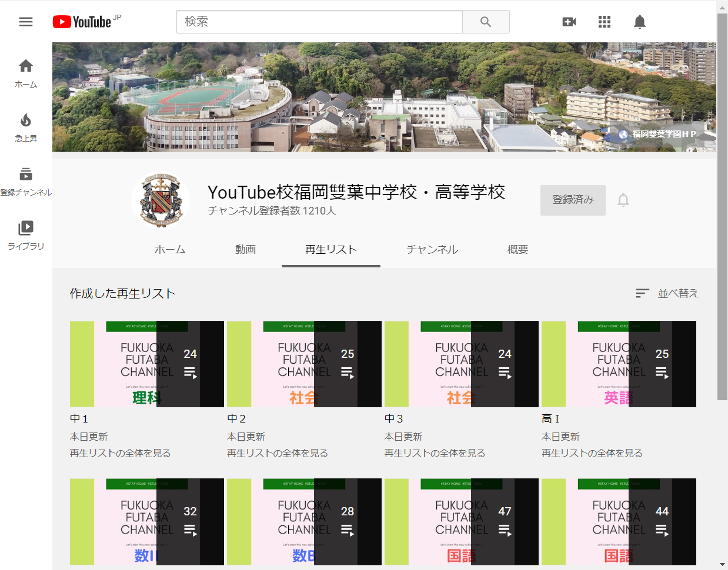Click 本日更新 under the 中3 playlist

click(x=403, y=437)
